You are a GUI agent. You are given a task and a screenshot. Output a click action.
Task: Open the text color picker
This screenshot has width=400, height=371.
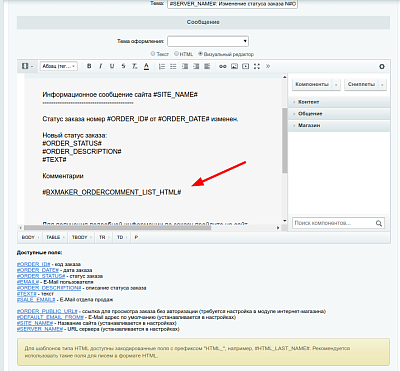pos(146,66)
